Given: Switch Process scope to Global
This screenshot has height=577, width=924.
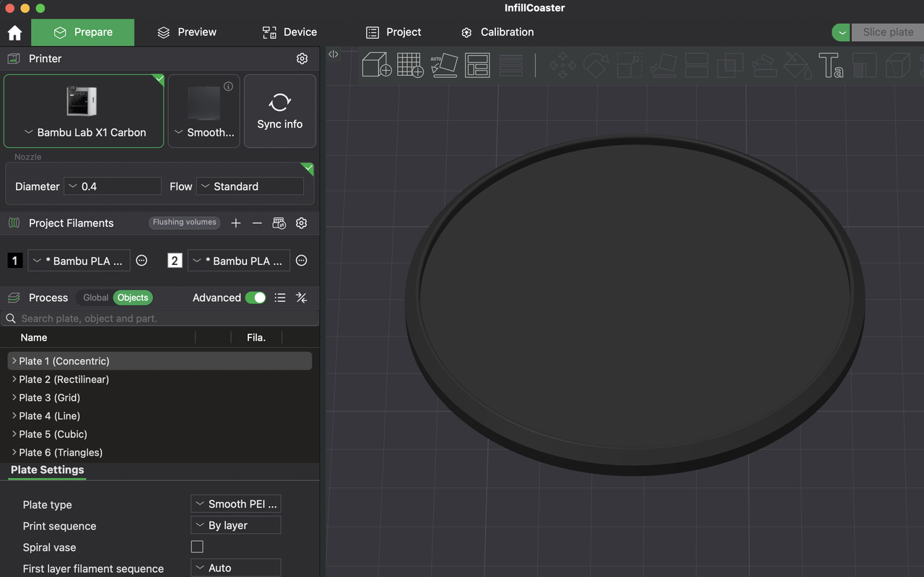Looking at the screenshot, I should click(x=95, y=297).
